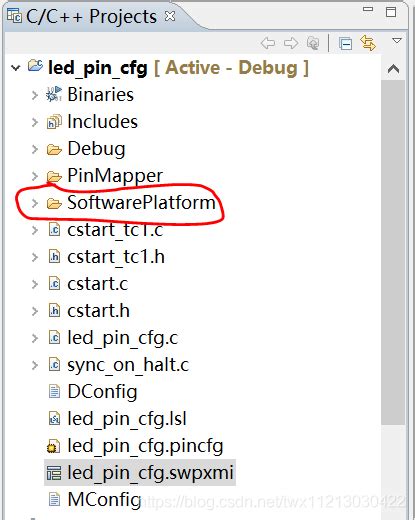Click the scrollbar up arrow
This screenshot has width=415, height=520.
pyautogui.click(x=393, y=69)
